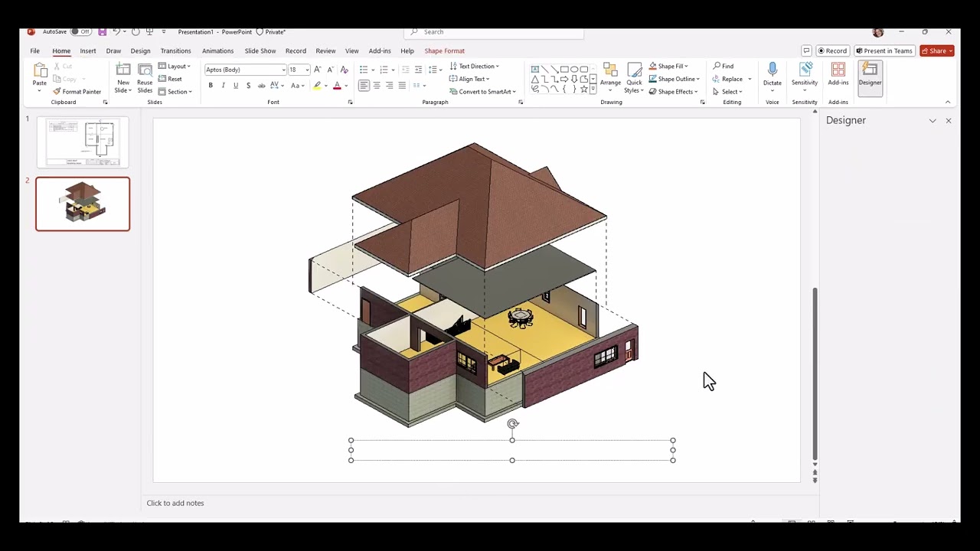Click the vertical slide scrollbar
This screenshot has width=980, height=551.
tap(815, 373)
